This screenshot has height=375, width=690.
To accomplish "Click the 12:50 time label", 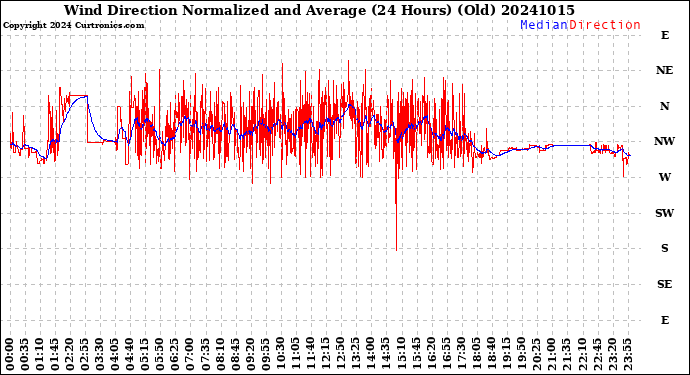I will (340, 354).
